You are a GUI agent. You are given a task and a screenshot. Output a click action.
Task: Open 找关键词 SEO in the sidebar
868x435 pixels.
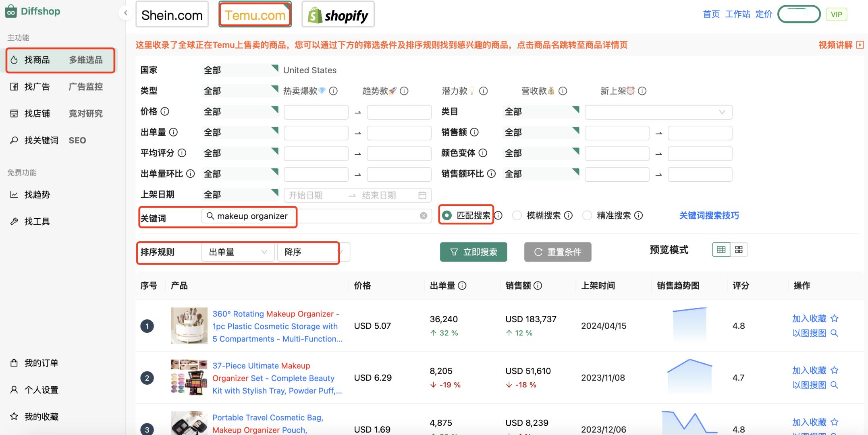tap(60, 140)
